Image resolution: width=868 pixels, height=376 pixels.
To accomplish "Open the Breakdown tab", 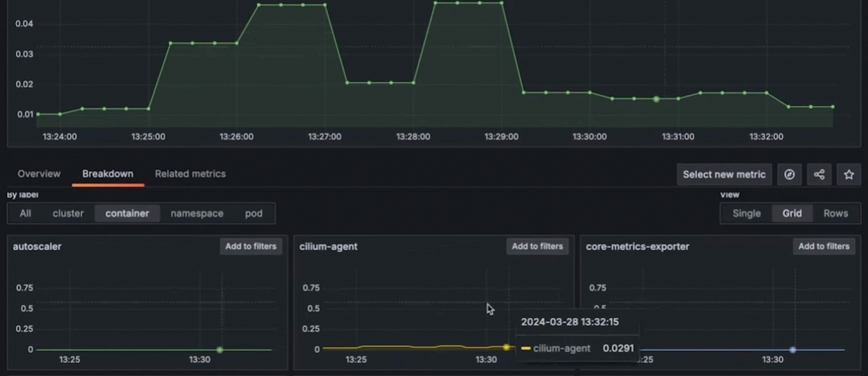I will pyautogui.click(x=108, y=174).
